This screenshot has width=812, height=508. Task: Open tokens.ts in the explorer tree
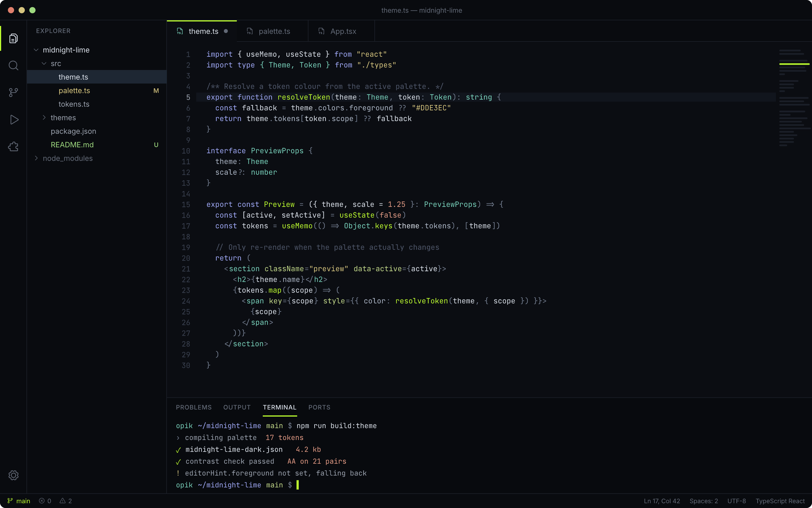[97, 104]
